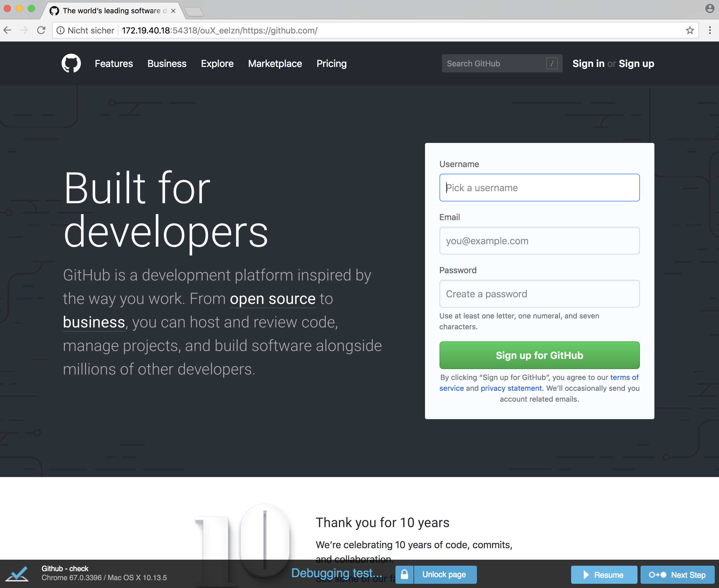Click the GitHub octocat logo icon
This screenshot has width=719, height=588.
[x=72, y=64]
